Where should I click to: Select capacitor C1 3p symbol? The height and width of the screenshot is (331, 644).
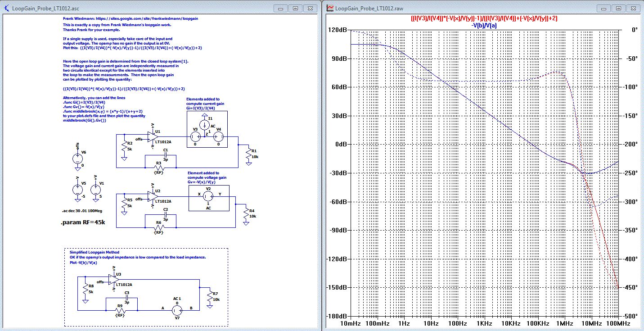(165, 155)
